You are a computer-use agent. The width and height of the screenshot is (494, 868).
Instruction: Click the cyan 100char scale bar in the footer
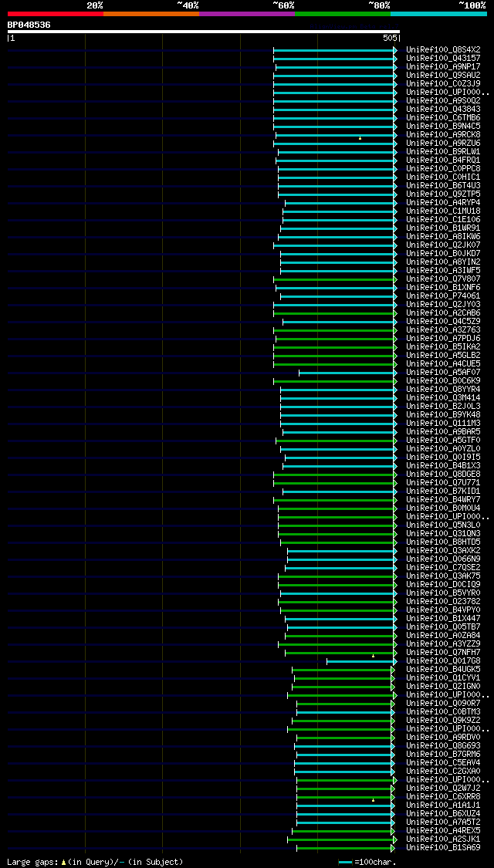point(346,863)
